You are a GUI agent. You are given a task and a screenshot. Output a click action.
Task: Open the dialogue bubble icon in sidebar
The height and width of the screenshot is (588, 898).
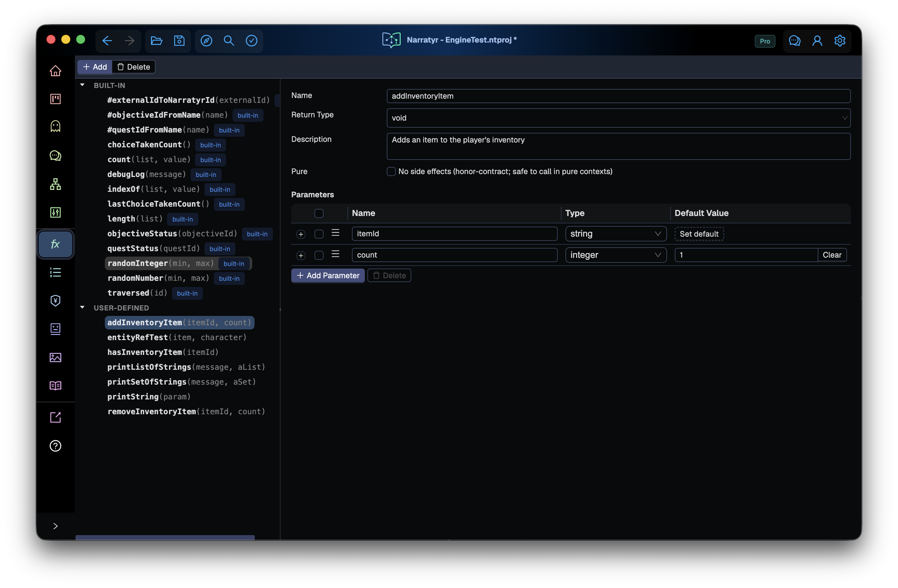coord(55,155)
